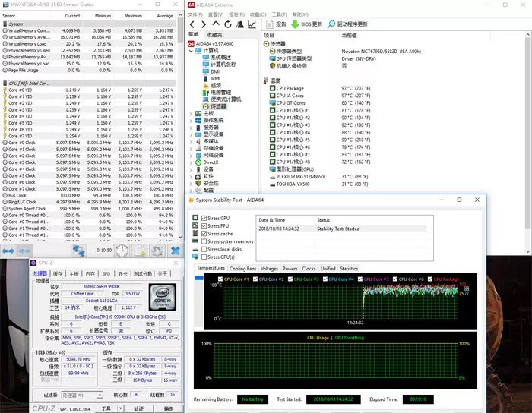Toggle CPU Core #1 graph checkbox
532x413 pixels.
220,279
